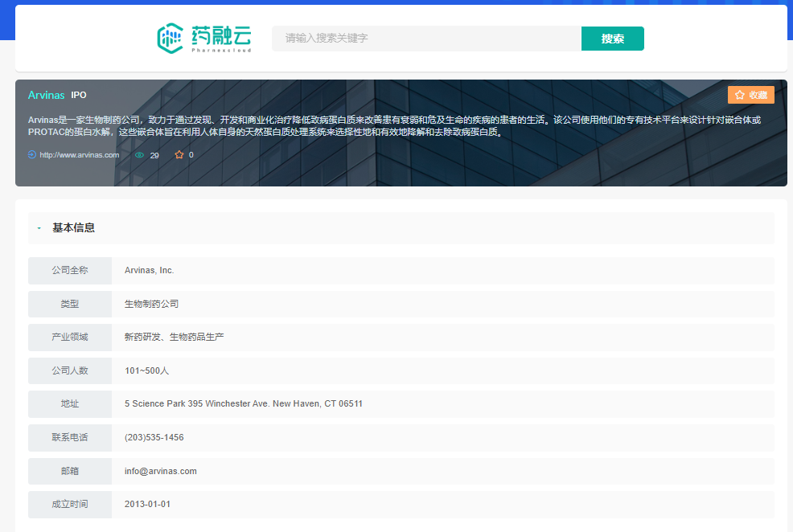This screenshot has width=793, height=532.
Task: Click the info@arvinas.com email address
Action: pos(161,471)
